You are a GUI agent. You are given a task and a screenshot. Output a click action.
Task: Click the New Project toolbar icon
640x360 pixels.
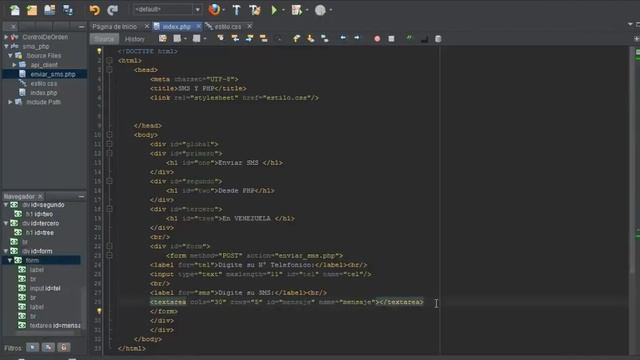click(x=32, y=10)
